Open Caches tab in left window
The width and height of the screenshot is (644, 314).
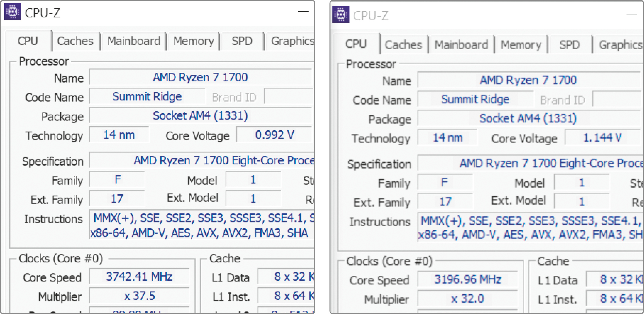click(75, 41)
